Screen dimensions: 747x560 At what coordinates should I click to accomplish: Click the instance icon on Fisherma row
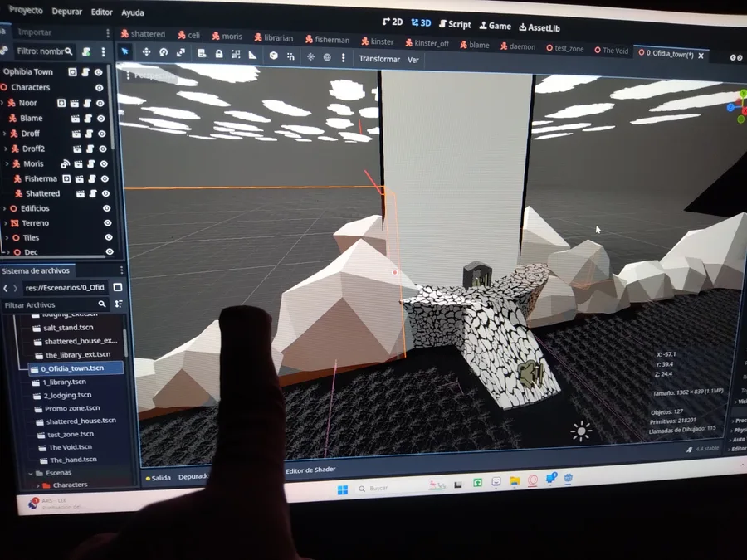click(66, 178)
